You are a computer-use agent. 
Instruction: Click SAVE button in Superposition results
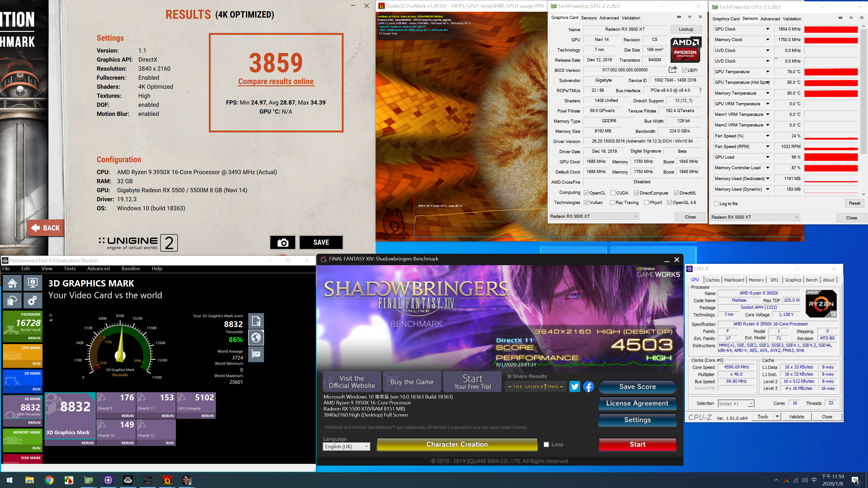(x=321, y=242)
